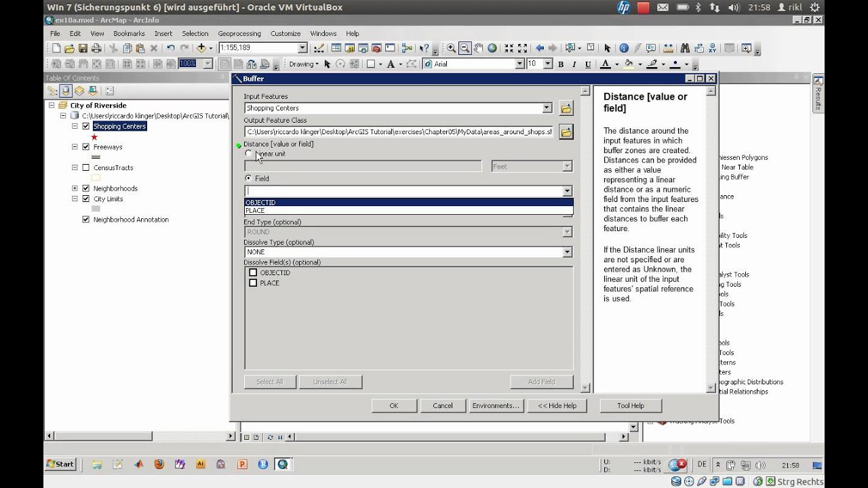Collapse the City of Riverside data frame
Viewport: 868px width, 488px height.
[52, 105]
